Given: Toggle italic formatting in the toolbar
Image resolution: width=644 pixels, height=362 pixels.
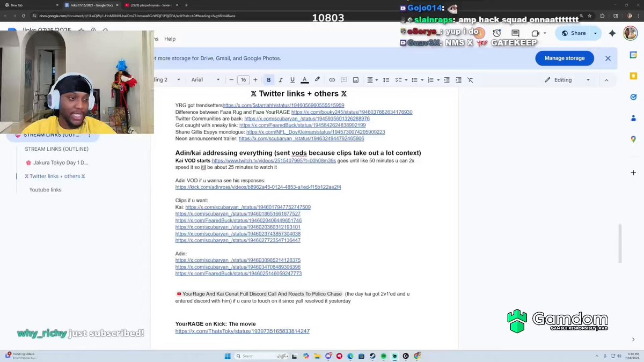Looking at the screenshot, I should [281, 80].
